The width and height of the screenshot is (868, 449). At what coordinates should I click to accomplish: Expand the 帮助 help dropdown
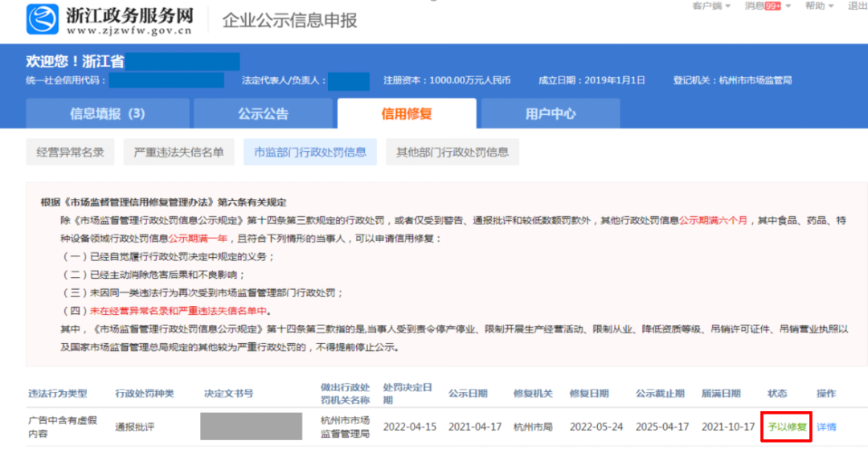pyautogui.click(x=818, y=6)
